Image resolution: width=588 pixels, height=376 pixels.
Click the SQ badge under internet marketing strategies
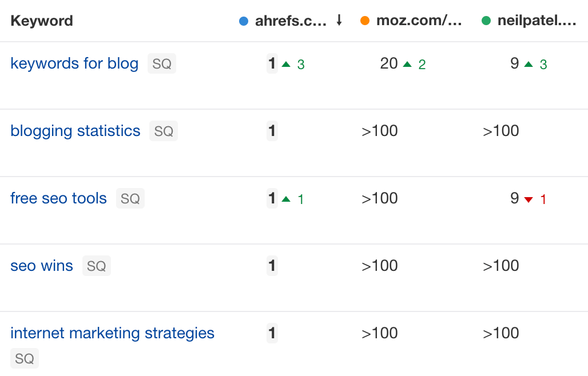click(x=24, y=358)
